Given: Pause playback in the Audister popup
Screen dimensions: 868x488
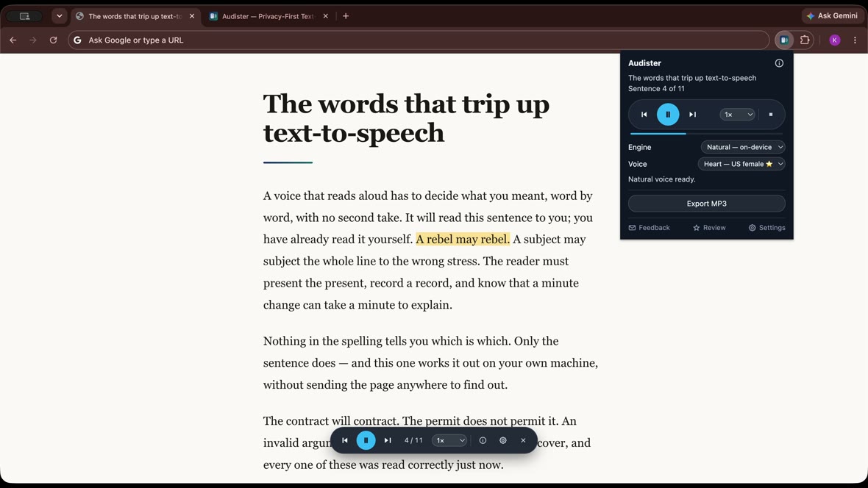Looking at the screenshot, I should click(668, 115).
